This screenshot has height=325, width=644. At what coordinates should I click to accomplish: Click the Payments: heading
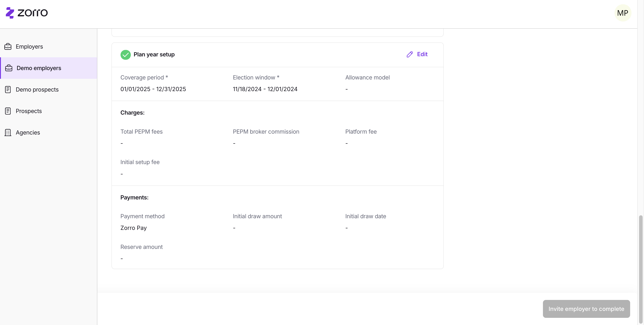click(x=134, y=197)
